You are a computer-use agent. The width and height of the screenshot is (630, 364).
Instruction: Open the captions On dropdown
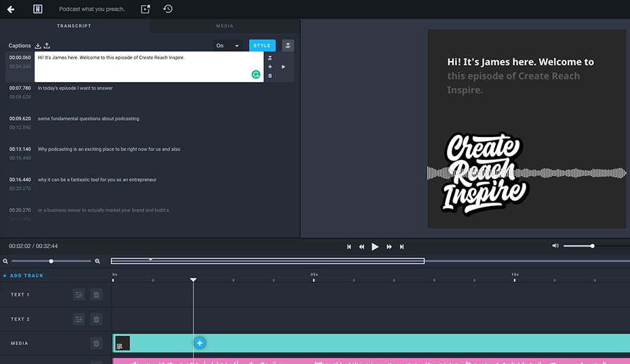(x=227, y=45)
